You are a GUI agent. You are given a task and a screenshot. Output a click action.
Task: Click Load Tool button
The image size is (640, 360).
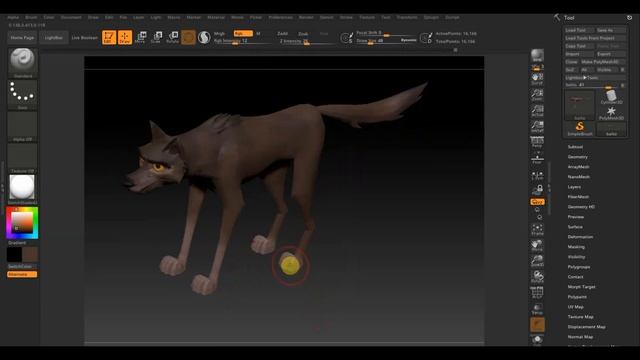tap(579, 30)
